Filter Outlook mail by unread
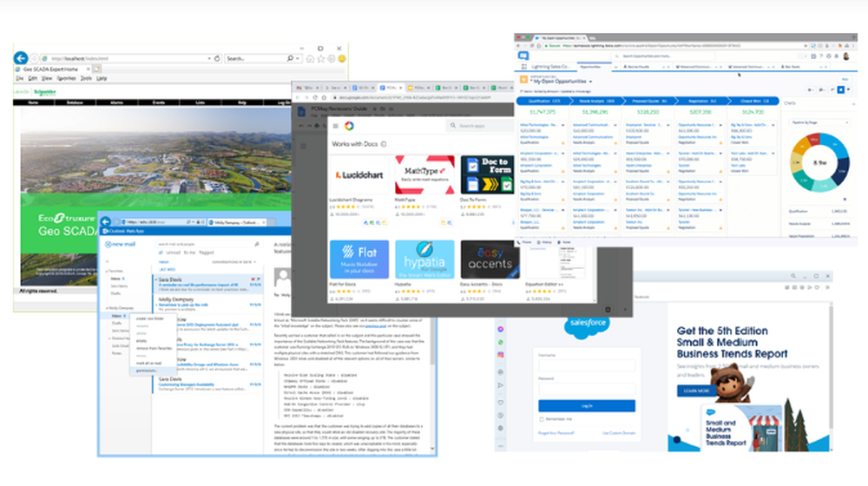868x486 pixels. [x=174, y=253]
